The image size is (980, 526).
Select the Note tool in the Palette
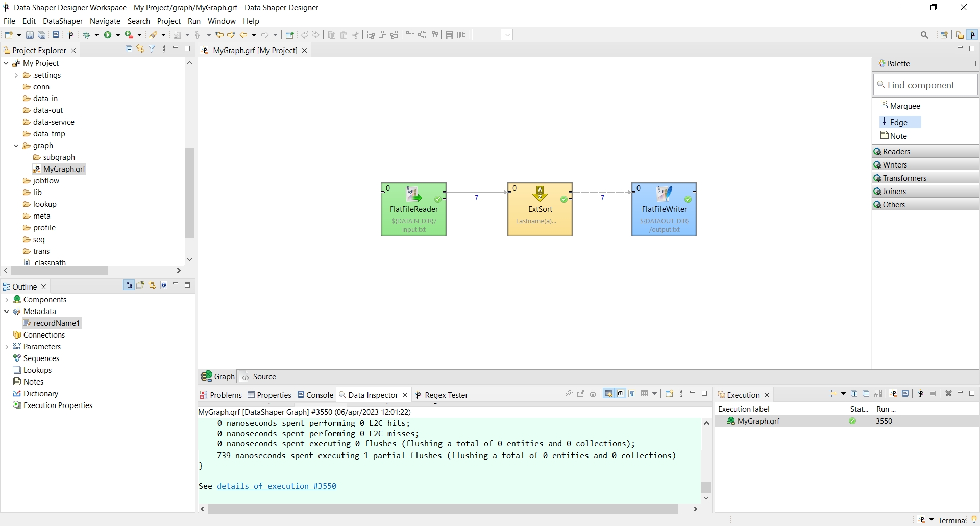(x=894, y=136)
